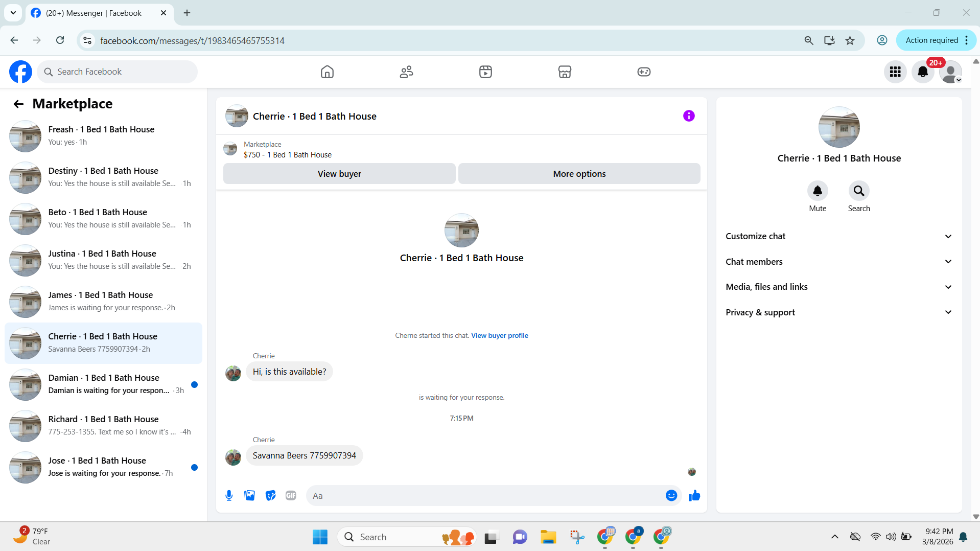This screenshot has width=980, height=551.
Task: Click Cherrie's avatar beside Savanna Beers message
Action: [233, 457]
